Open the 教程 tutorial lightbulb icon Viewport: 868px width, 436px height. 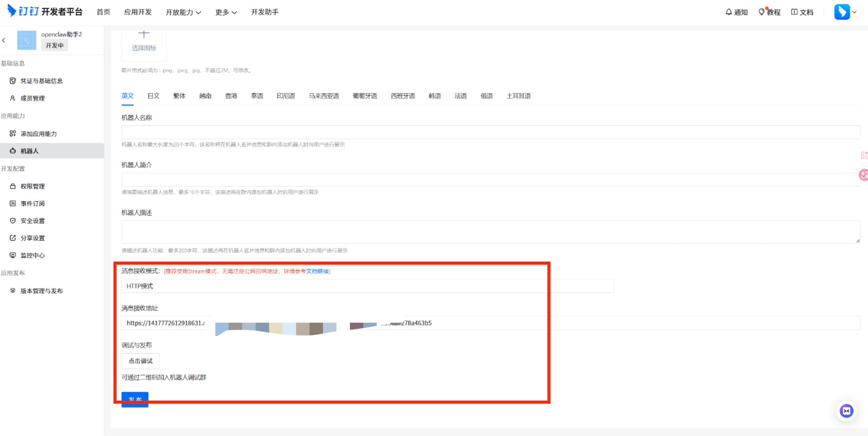[762, 12]
